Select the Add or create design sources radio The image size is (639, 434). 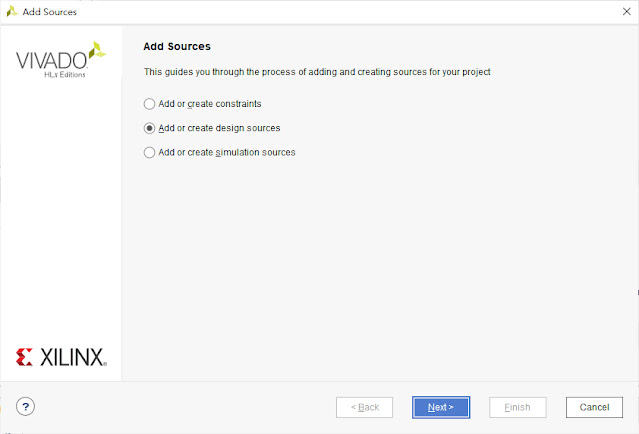[149, 128]
